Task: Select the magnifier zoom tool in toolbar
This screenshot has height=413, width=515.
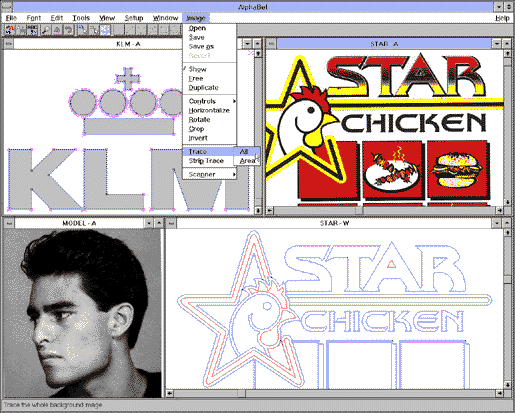Action: point(46,30)
